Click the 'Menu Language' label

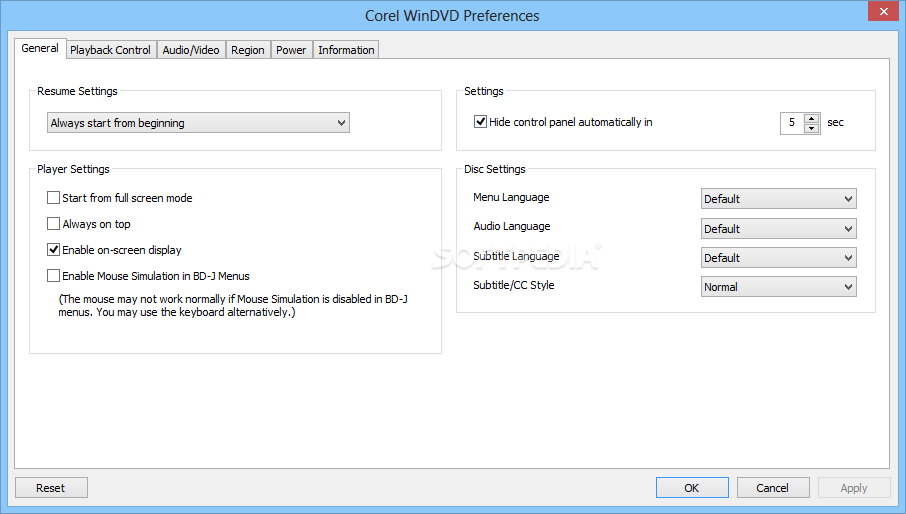click(511, 197)
